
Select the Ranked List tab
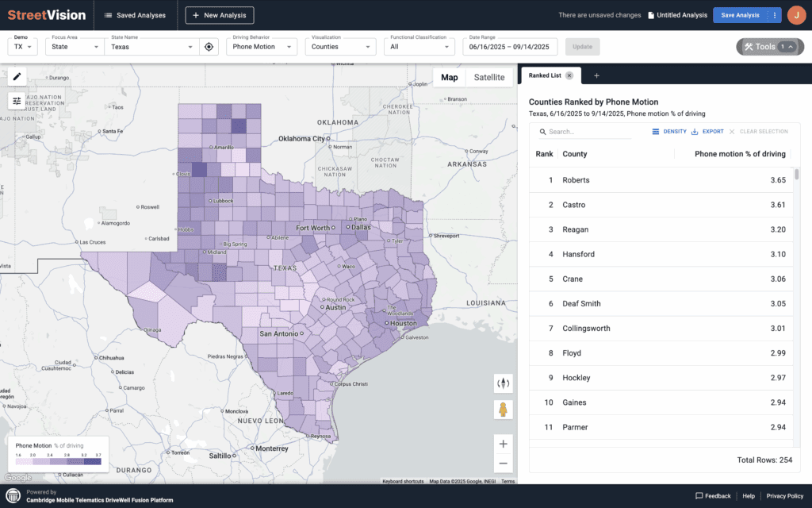click(x=544, y=75)
